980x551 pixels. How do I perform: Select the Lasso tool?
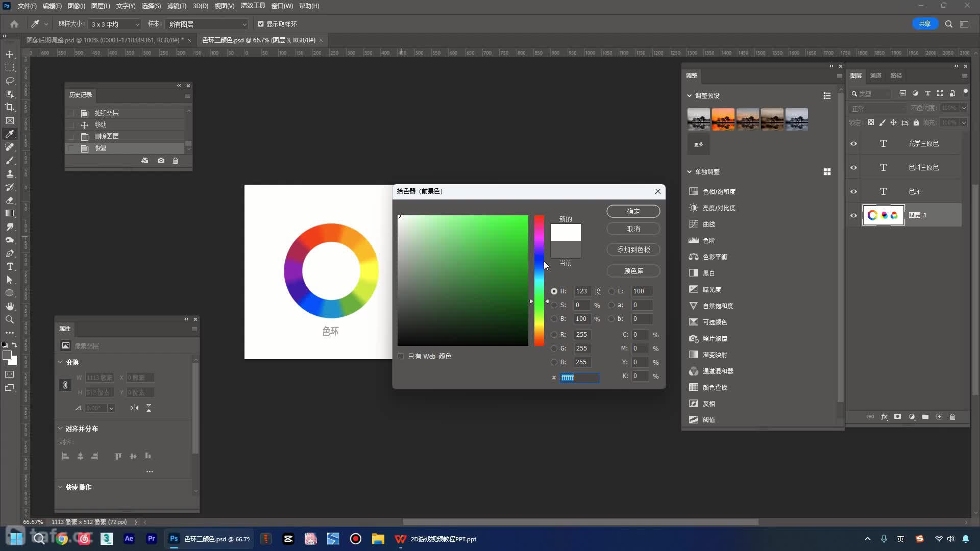[x=10, y=81]
